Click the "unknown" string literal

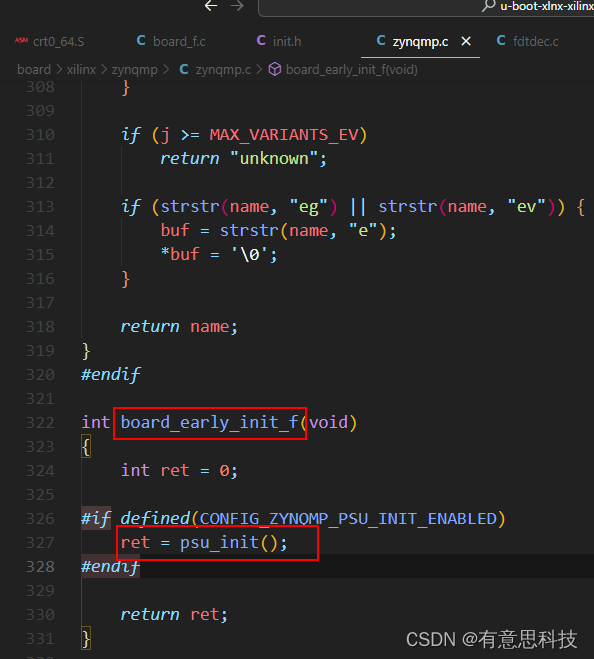click(x=274, y=159)
